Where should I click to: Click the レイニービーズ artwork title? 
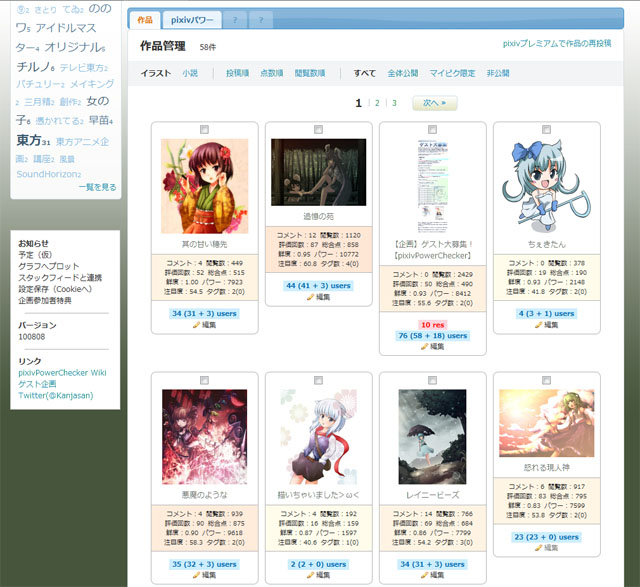coord(432,495)
